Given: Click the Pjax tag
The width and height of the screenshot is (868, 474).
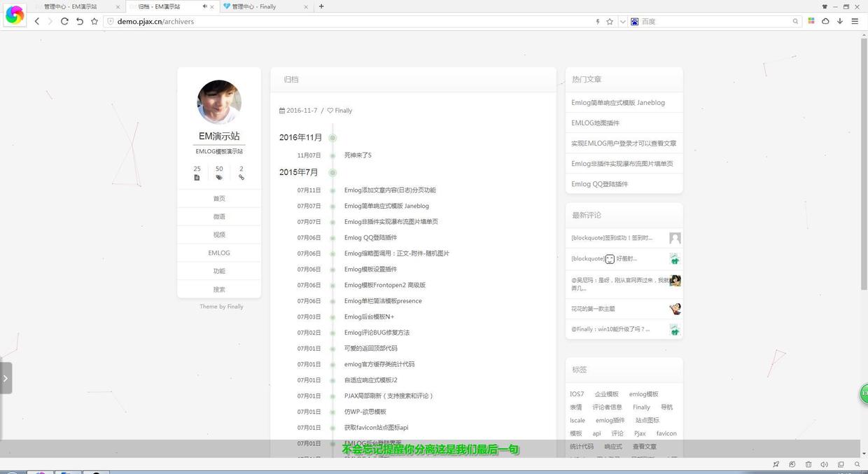Looking at the screenshot, I should click(640, 433).
